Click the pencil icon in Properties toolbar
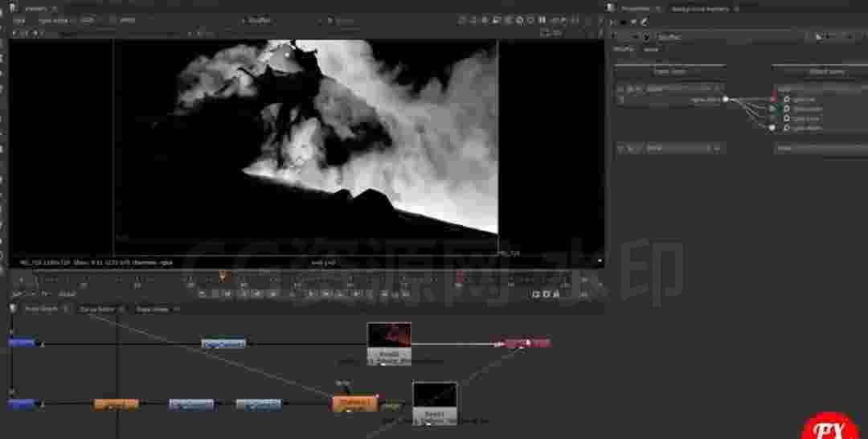 644,23
